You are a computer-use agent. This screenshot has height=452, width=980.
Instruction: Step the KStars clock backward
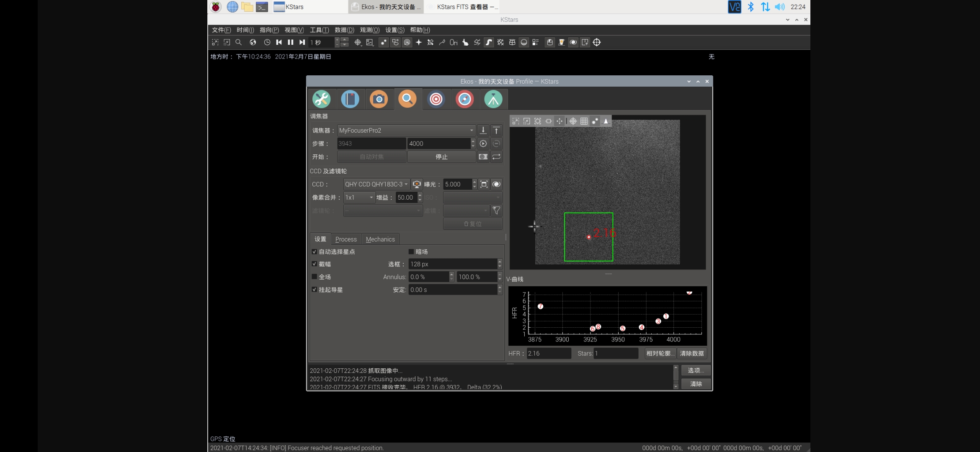[x=279, y=42]
